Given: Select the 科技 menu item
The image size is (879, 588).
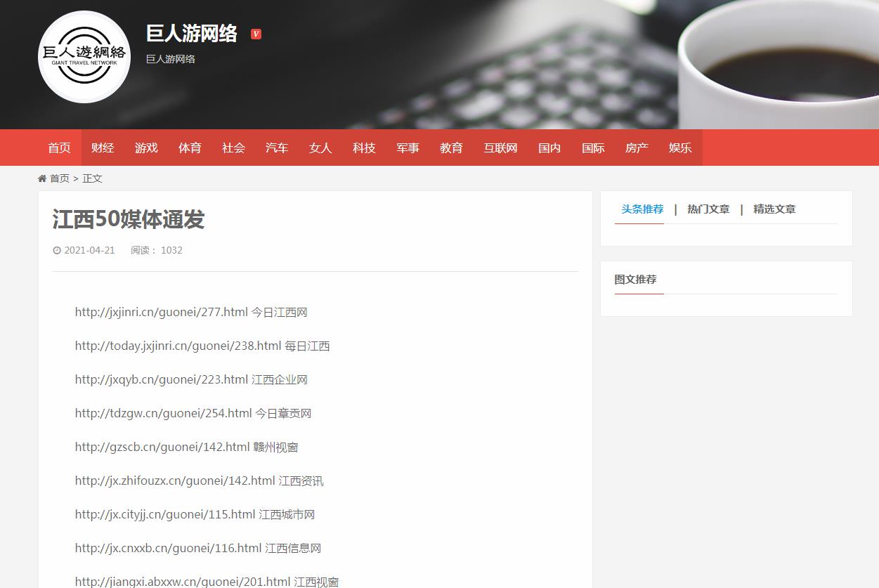Looking at the screenshot, I should coord(364,148).
